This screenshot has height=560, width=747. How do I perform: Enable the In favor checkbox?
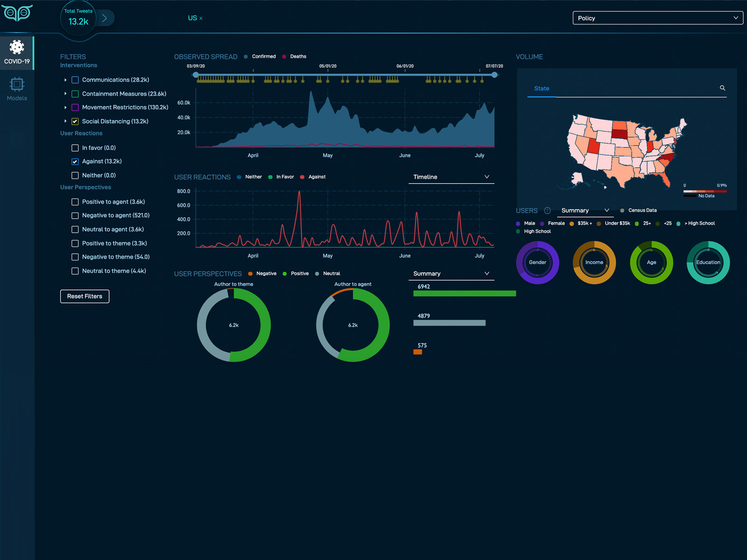(x=75, y=148)
